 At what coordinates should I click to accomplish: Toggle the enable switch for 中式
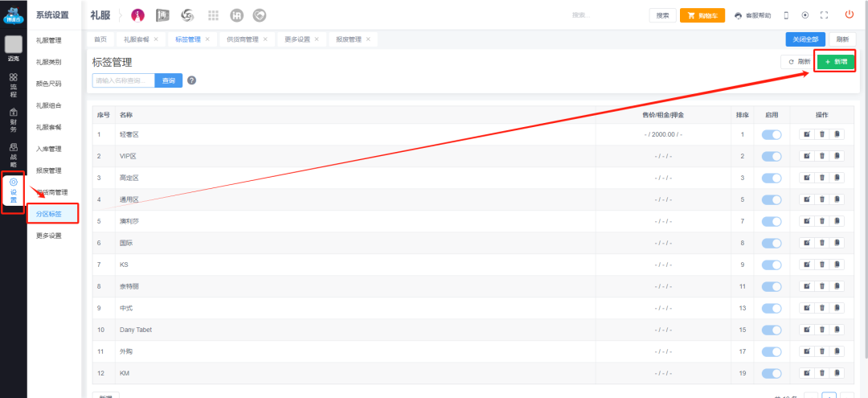pos(772,308)
